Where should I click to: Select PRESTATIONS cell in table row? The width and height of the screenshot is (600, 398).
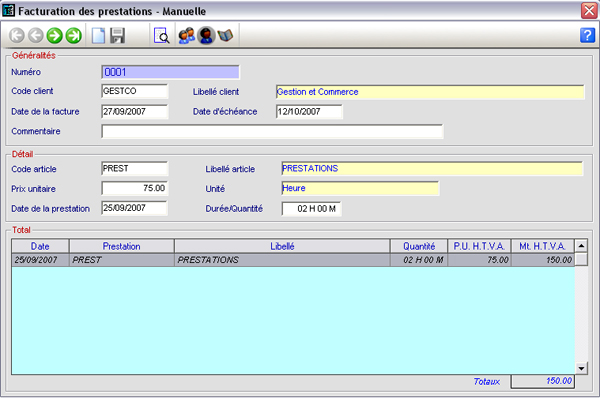282,260
